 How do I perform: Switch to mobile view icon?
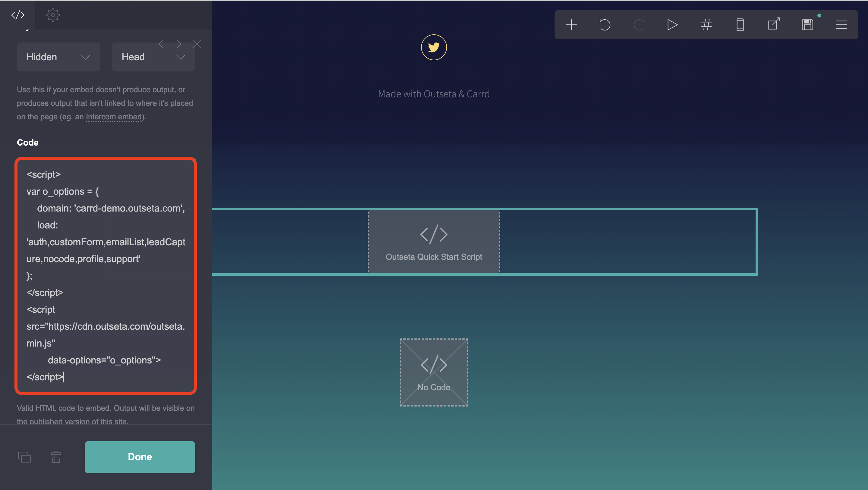pos(740,25)
